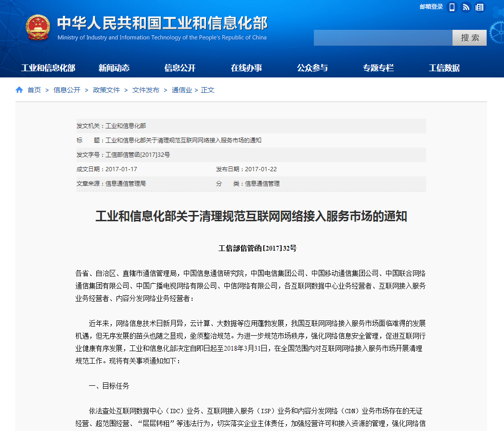This screenshot has width=504, height=431.
Task: Click the site title 中华人民共和国工业和信息化部
Action: pos(162,23)
